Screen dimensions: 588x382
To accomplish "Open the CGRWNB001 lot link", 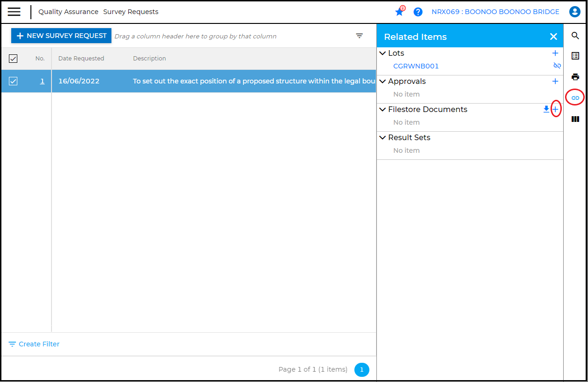I will click(x=416, y=66).
